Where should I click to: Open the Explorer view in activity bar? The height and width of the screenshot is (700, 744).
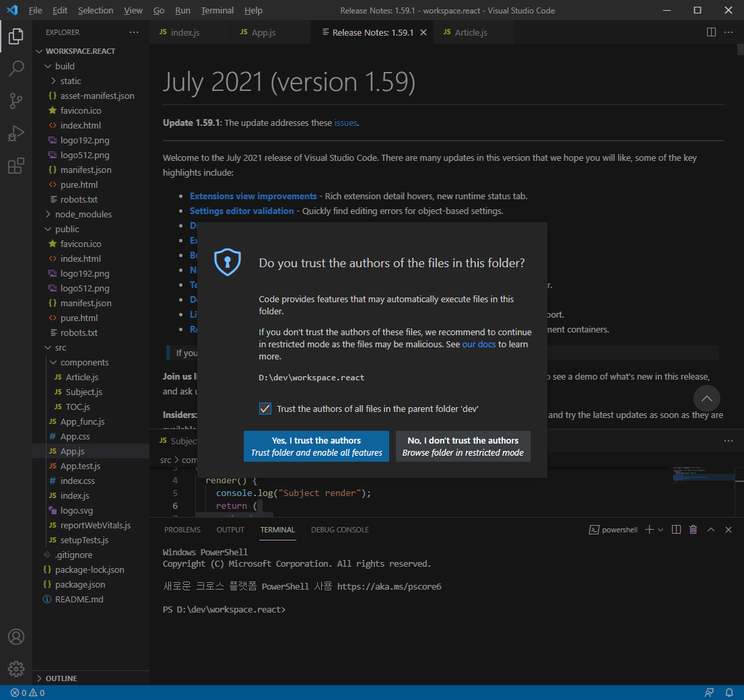[16, 36]
